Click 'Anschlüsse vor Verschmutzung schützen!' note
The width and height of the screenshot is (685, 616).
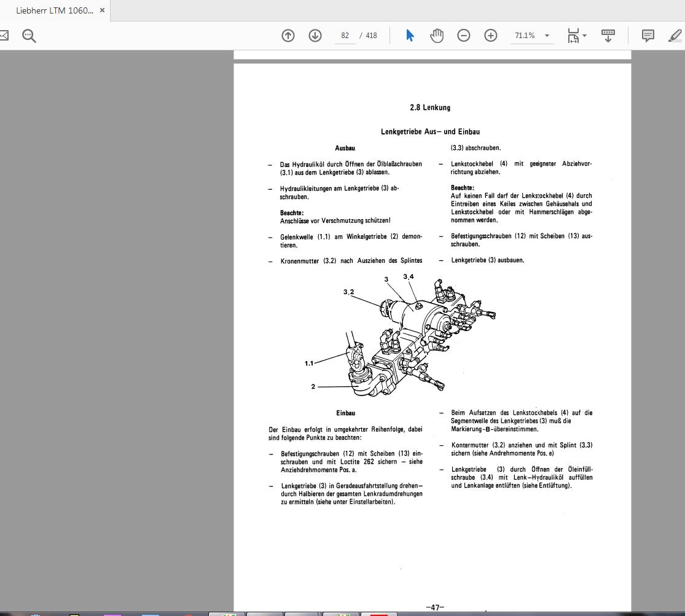point(335,221)
